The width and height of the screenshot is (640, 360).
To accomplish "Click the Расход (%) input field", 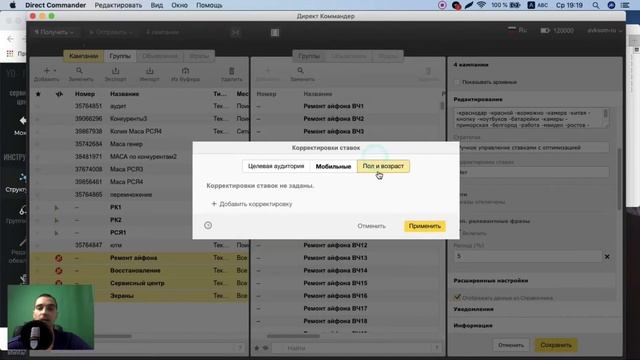I will tap(528, 256).
